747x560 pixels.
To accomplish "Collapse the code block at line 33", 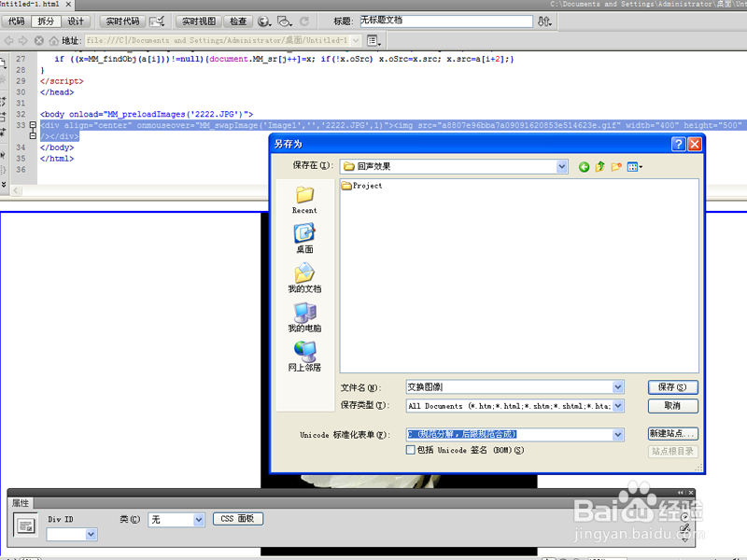I will [x=33, y=125].
